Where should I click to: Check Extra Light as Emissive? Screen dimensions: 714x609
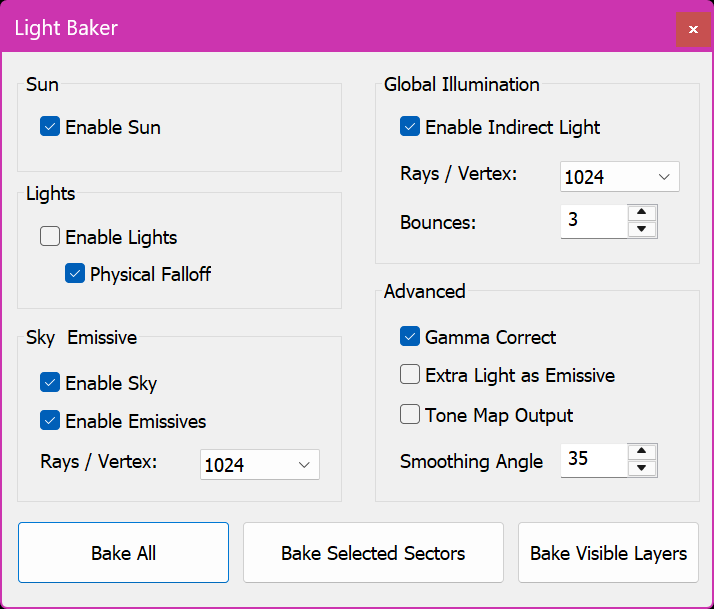[410, 375]
